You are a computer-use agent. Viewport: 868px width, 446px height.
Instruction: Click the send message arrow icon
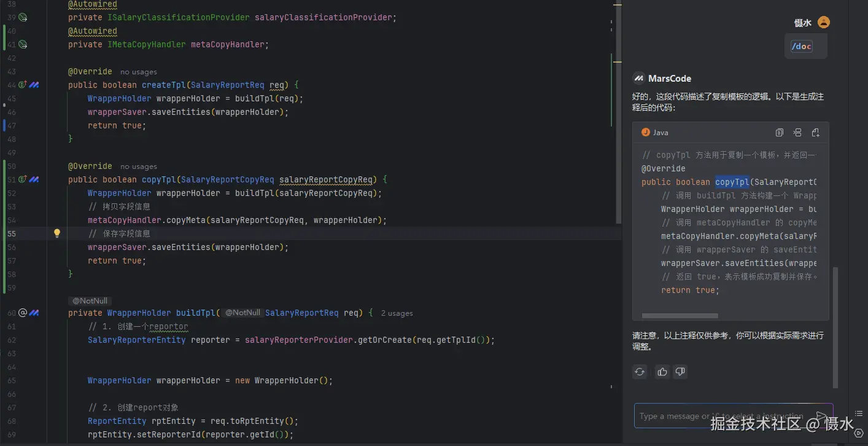[x=821, y=416]
